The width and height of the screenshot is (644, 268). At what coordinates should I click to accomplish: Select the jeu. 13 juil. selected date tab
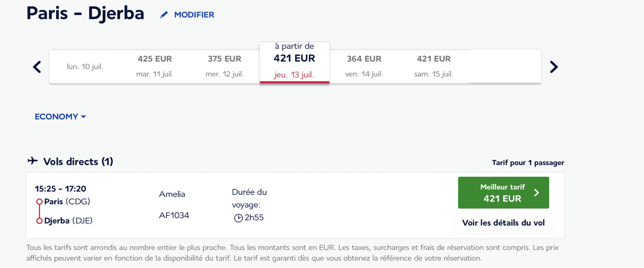[294, 62]
